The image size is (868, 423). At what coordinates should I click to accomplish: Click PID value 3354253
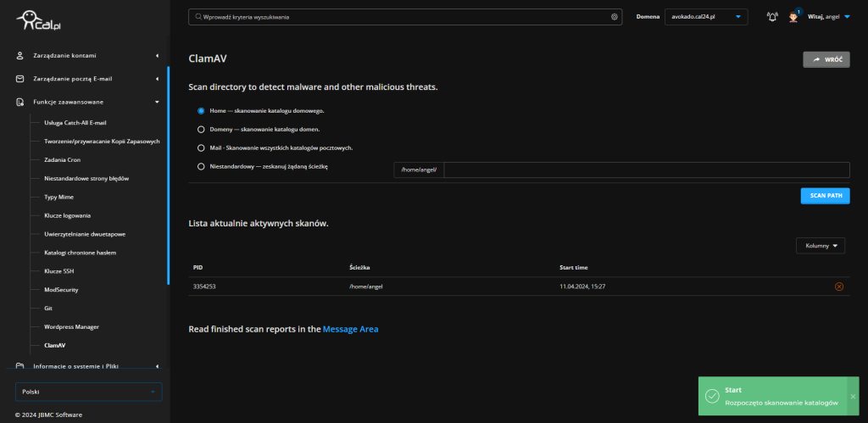(204, 287)
